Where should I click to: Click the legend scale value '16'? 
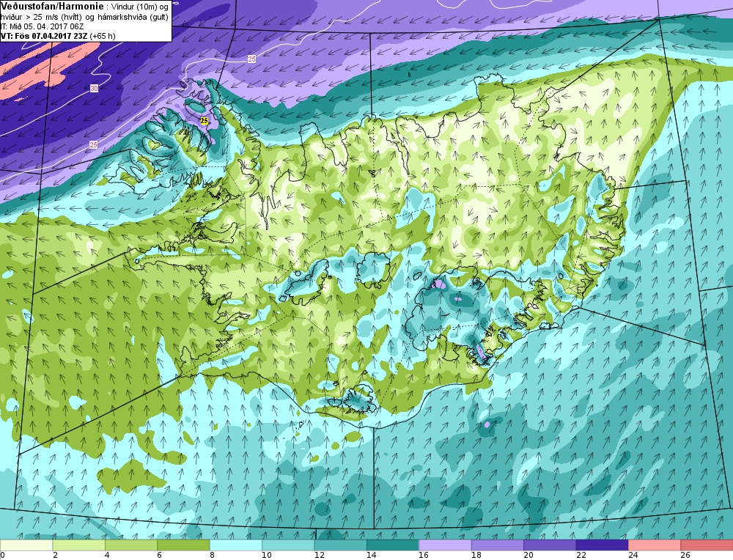coord(424,556)
